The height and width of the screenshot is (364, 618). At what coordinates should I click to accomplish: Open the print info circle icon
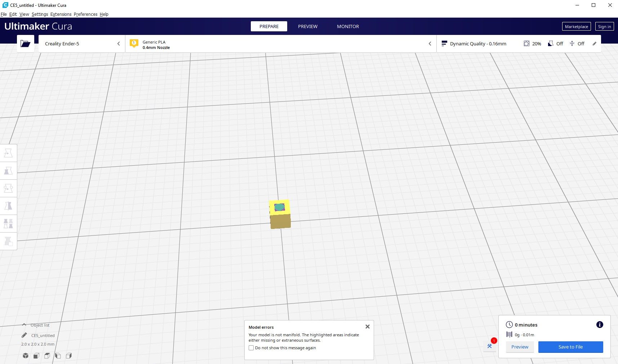[600, 325]
